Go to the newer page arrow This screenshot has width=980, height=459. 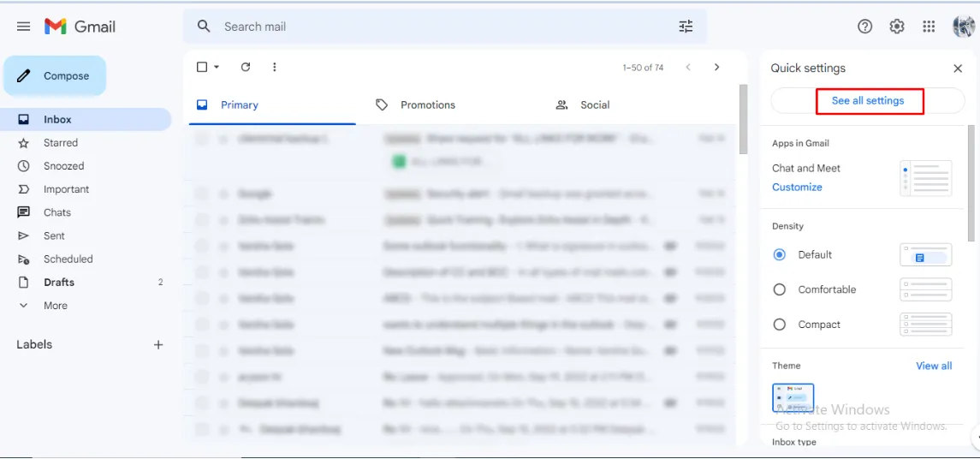[688, 67]
